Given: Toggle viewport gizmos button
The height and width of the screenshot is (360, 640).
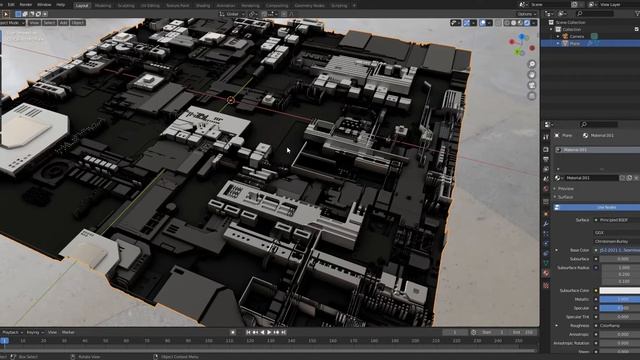Looking at the screenshot, I should point(467,23).
